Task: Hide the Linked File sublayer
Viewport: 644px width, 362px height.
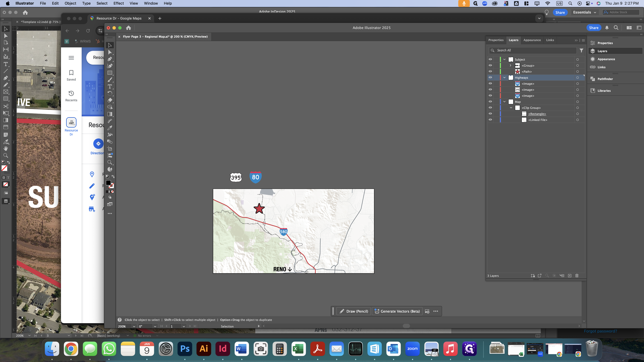Action: (490, 120)
